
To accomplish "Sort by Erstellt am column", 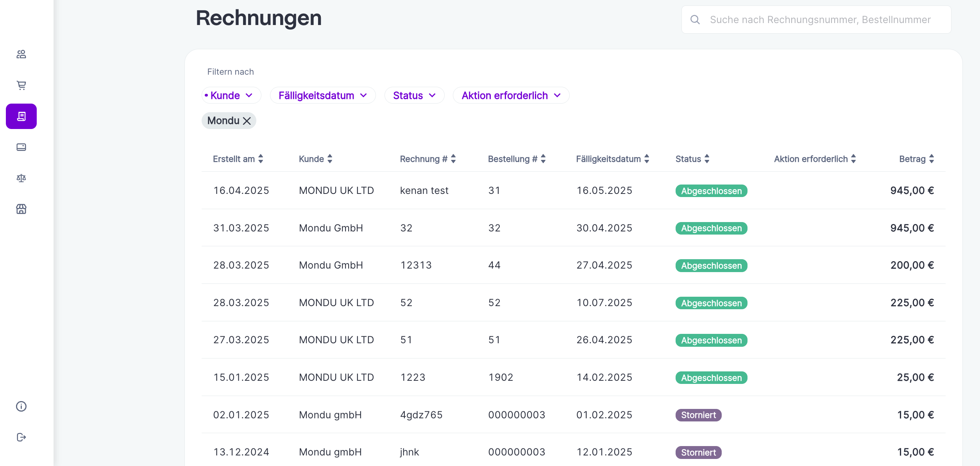I will point(261,159).
